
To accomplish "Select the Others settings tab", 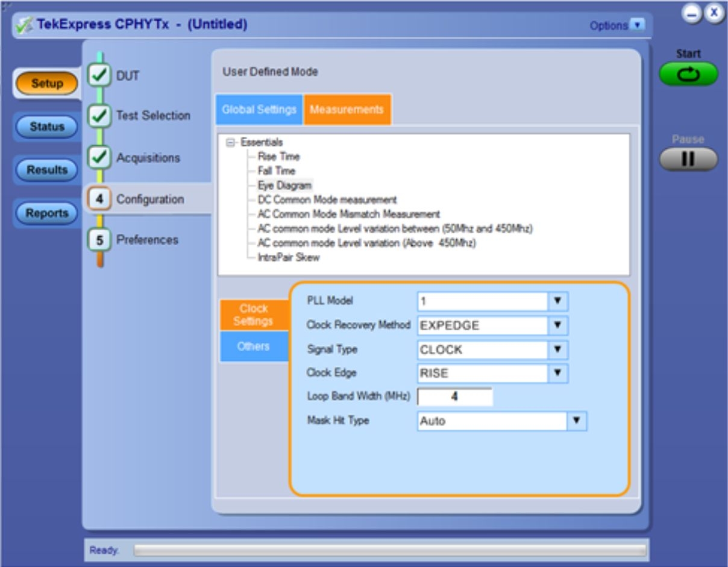I will point(253,346).
